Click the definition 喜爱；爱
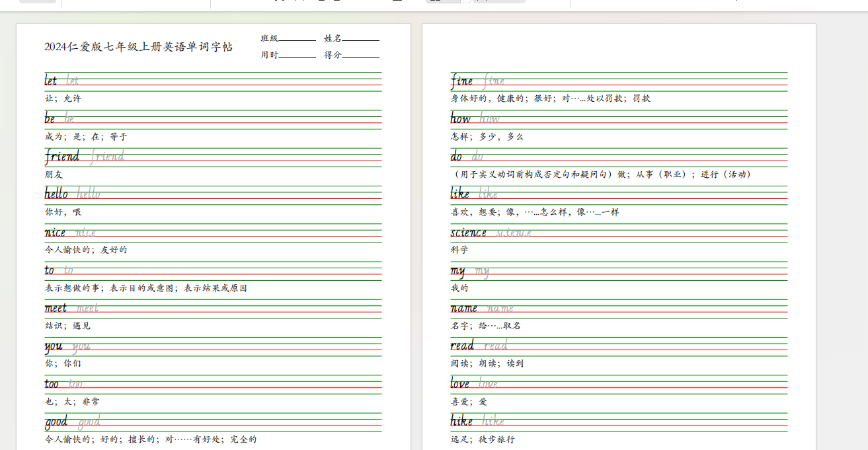The height and width of the screenshot is (450, 868). click(x=469, y=402)
